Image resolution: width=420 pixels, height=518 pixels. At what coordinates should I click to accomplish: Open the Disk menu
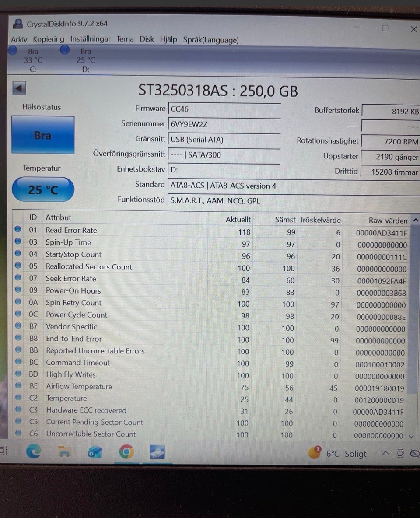[x=147, y=39]
